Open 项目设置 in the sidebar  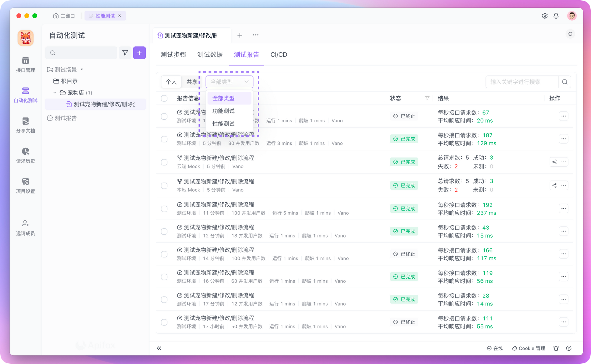click(25, 186)
